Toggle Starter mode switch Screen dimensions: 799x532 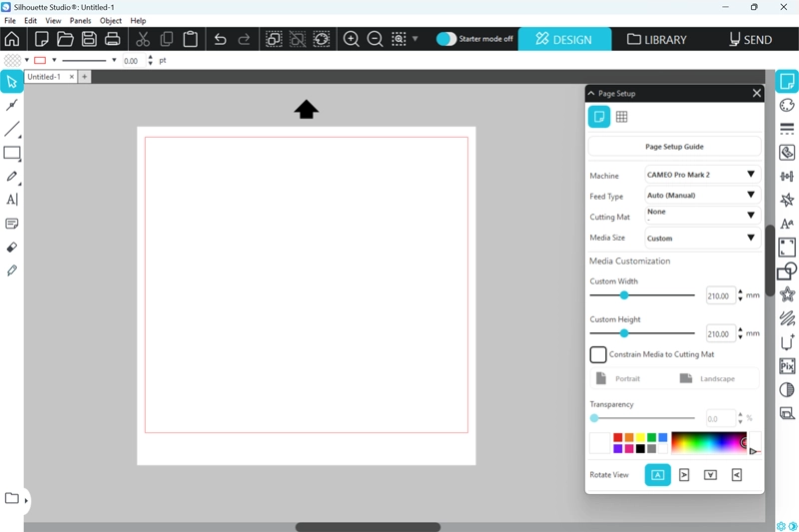(446, 39)
